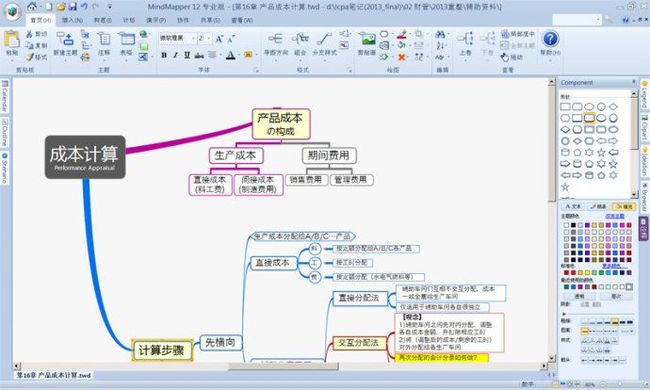
Task: Open the 共享 Share ribbon tab
Action: pyautogui.click(x=211, y=20)
